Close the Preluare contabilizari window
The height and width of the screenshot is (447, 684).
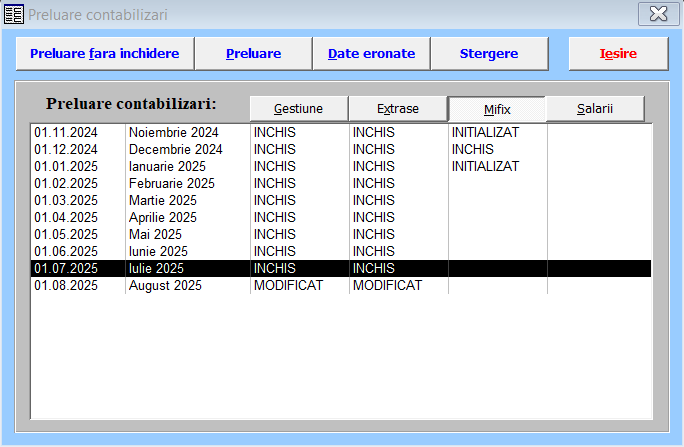tap(657, 14)
